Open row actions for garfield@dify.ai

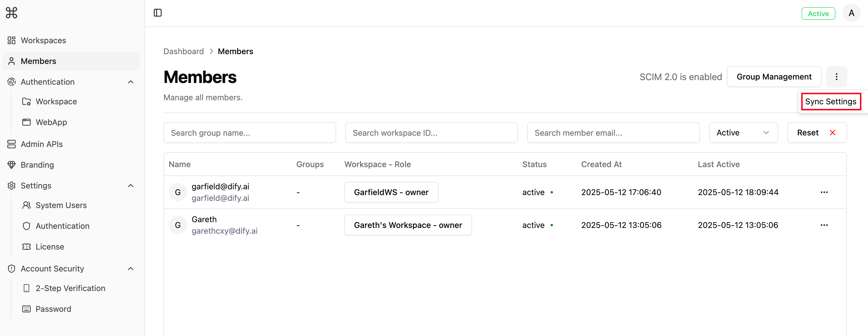[x=824, y=192]
